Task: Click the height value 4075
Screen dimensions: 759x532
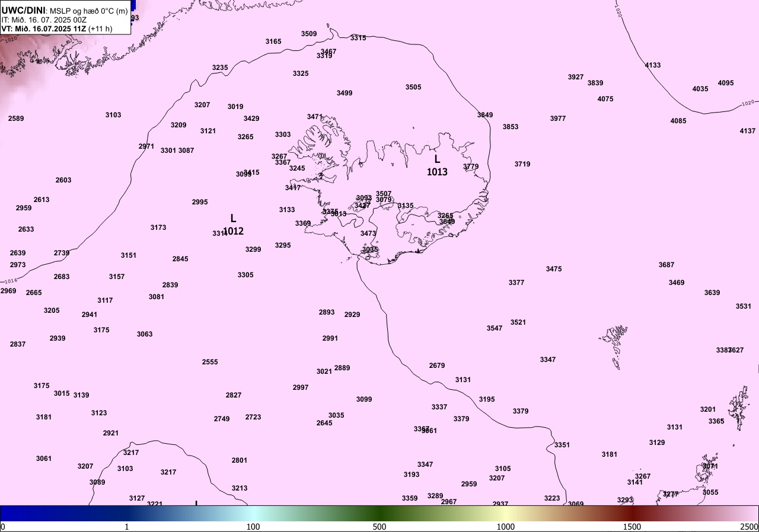Action: [x=605, y=99]
